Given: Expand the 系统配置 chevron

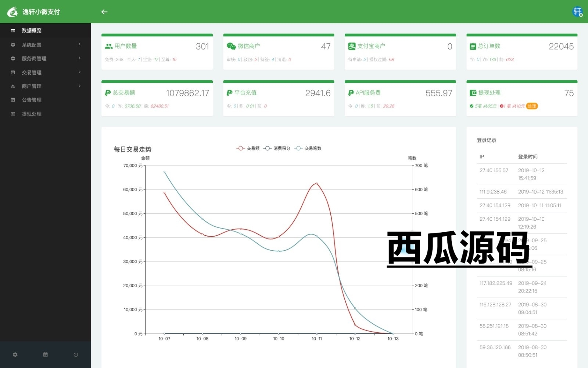Looking at the screenshot, I should pos(80,45).
